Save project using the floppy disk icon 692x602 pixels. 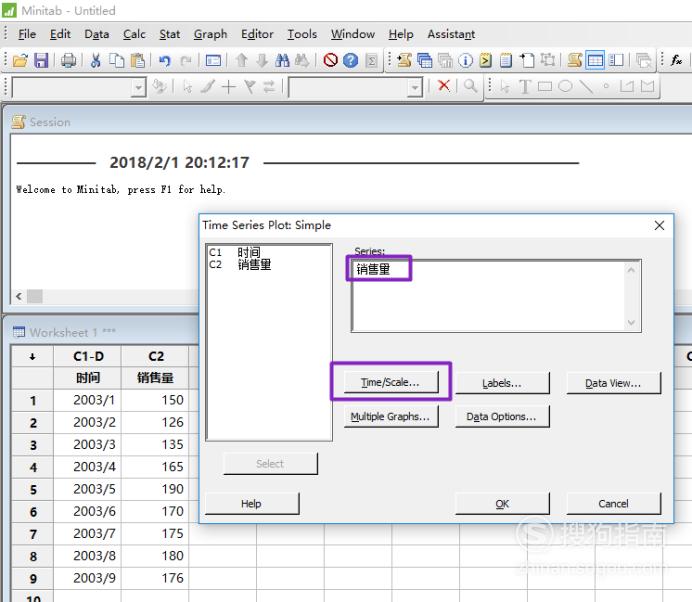pyautogui.click(x=41, y=60)
